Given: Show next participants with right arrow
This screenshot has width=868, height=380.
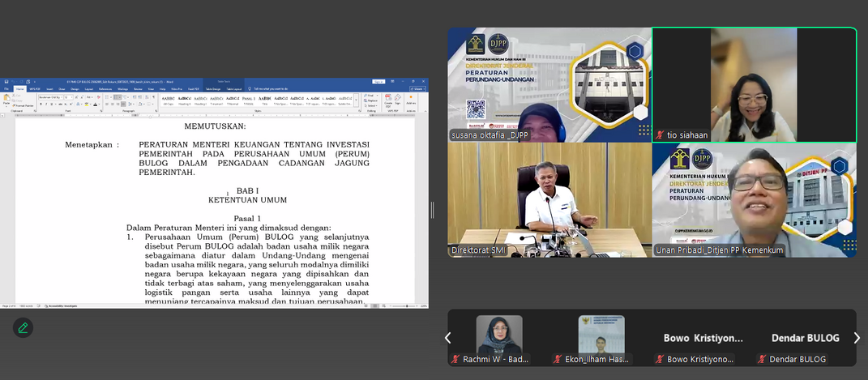Looking at the screenshot, I should click(x=857, y=338).
